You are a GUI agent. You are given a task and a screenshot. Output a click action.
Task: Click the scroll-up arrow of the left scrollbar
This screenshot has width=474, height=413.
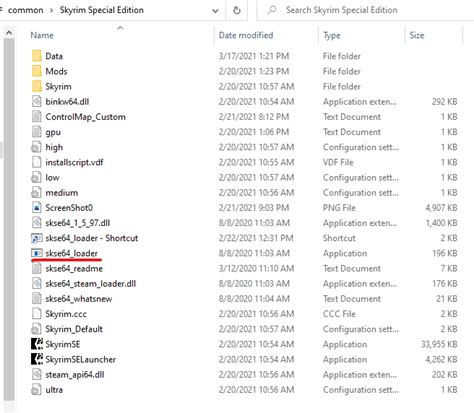(9, 33)
